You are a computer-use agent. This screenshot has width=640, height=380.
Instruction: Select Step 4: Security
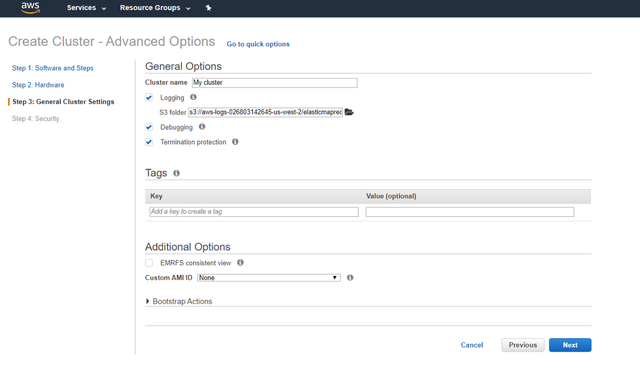click(x=36, y=118)
